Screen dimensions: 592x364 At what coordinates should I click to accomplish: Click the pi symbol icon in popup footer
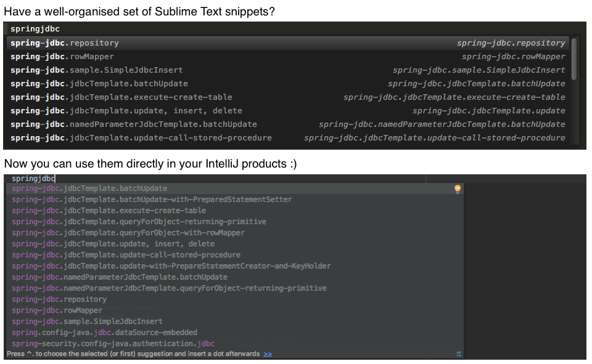458,354
